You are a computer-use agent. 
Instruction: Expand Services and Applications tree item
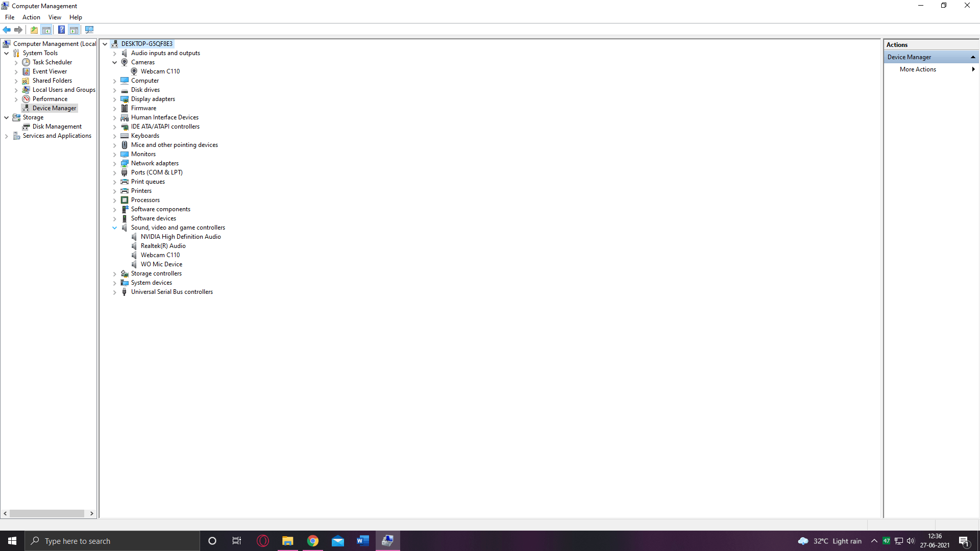pos(7,135)
